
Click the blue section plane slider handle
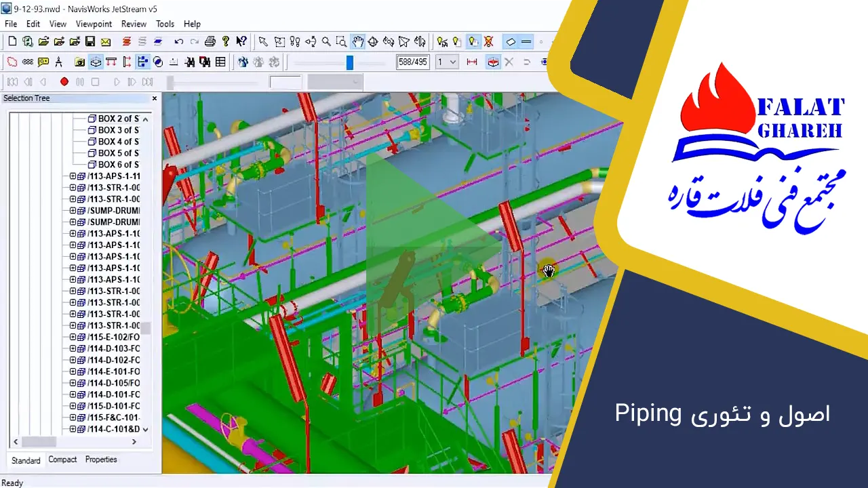coord(349,62)
